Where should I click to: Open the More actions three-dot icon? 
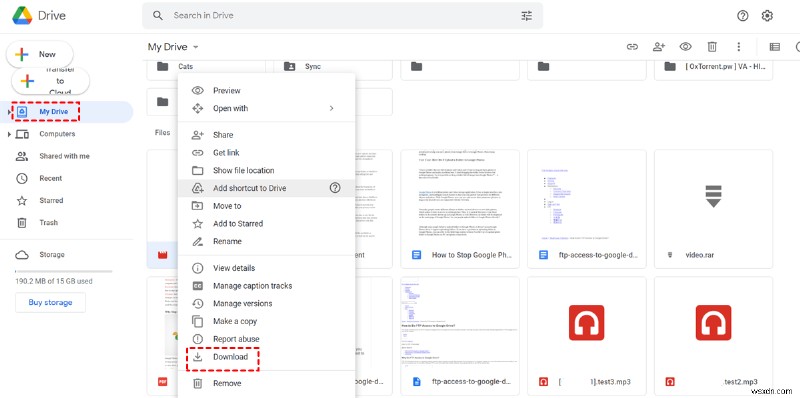tap(738, 47)
